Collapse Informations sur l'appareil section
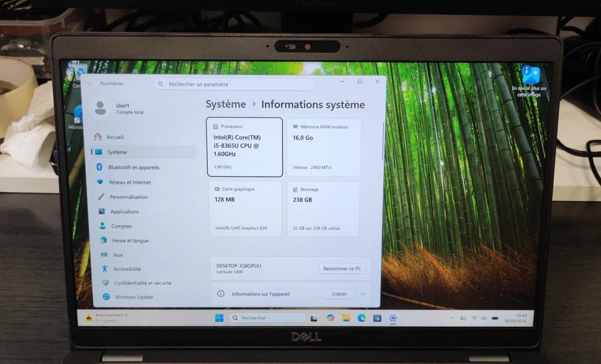This screenshot has height=364, width=601. point(362,294)
